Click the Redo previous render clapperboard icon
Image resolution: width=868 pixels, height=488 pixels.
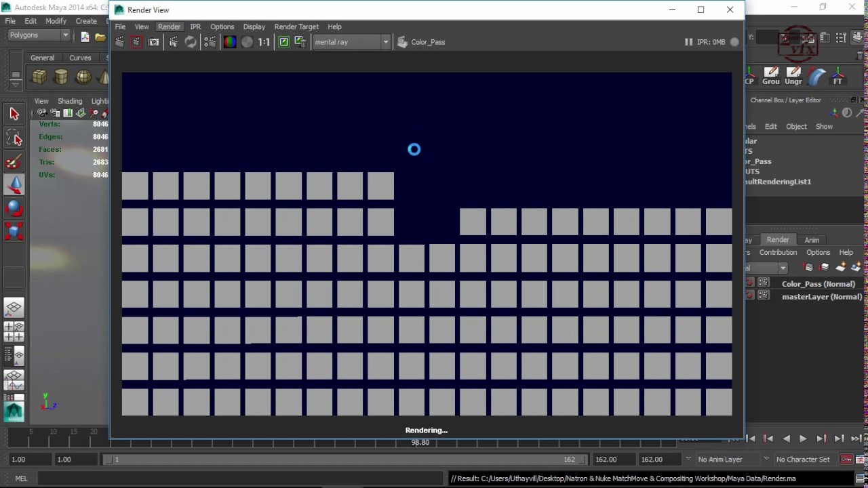[x=120, y=42]
